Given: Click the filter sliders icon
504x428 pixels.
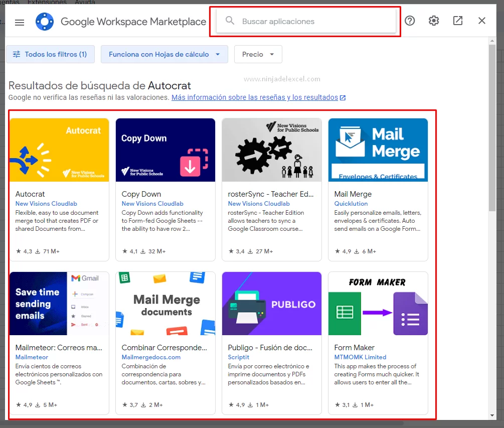Looking at the screenshot, I should coord(17,54).
